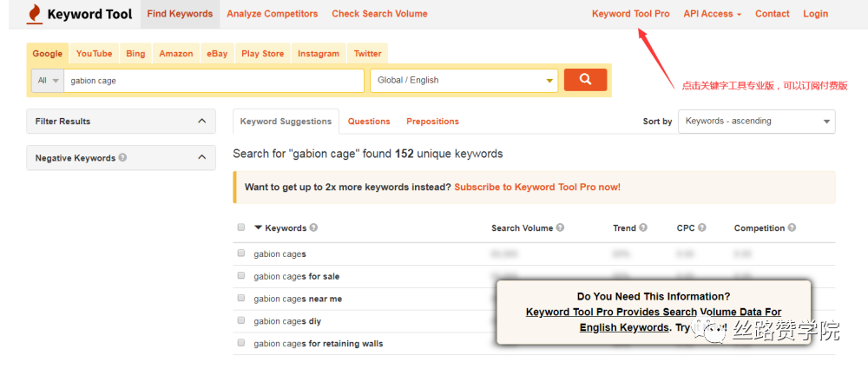The width and height of the screenshot is (868, 369).
Task: Click help icon beside Negative Keywords
Action: coord(123,157)
